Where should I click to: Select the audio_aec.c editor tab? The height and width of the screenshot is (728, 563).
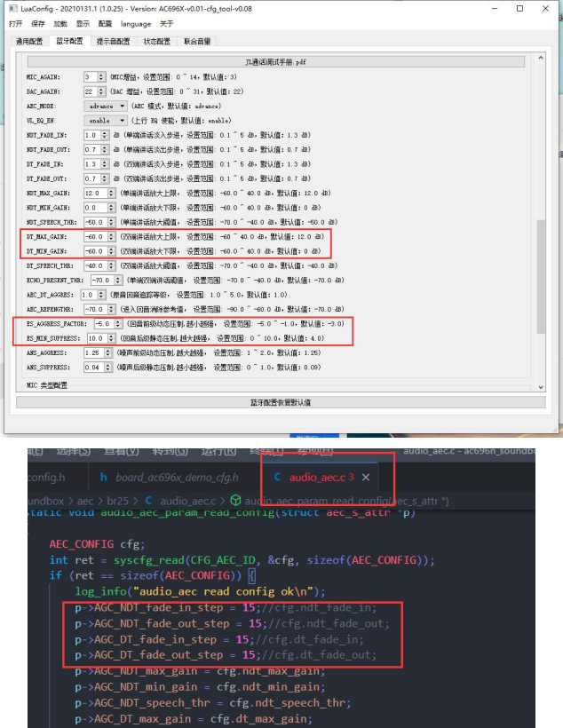coord(321,478)
